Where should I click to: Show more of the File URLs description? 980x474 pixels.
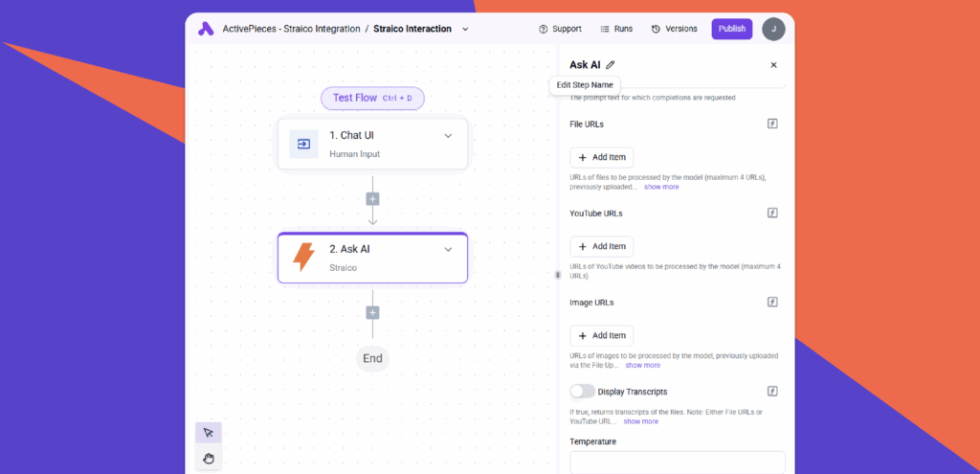pyautogui.click(x=661, y=187)
